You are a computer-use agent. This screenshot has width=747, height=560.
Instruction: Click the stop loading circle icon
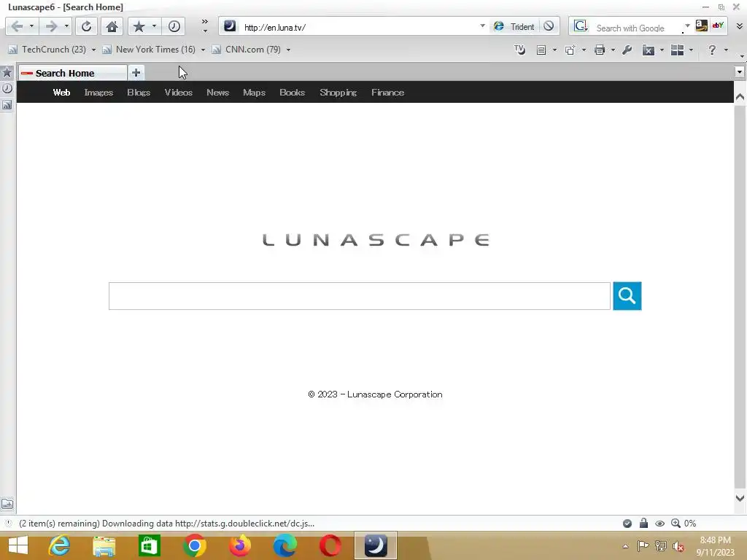(549, 26)
